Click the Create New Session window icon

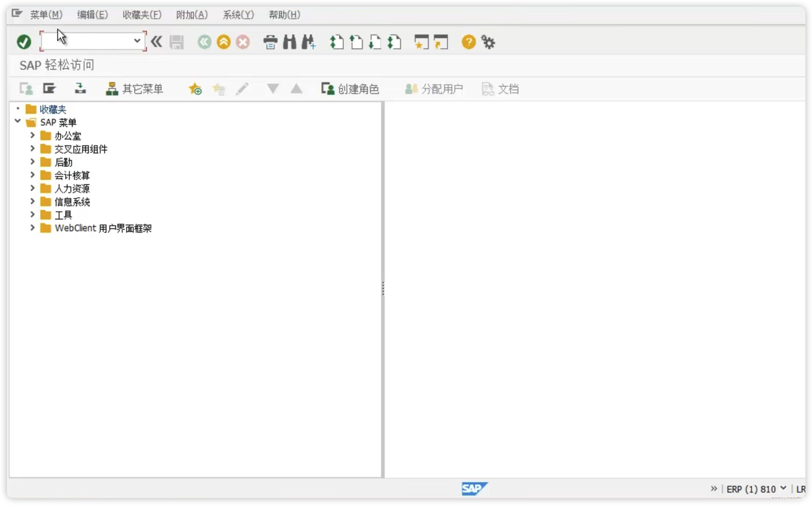point(421,42)
